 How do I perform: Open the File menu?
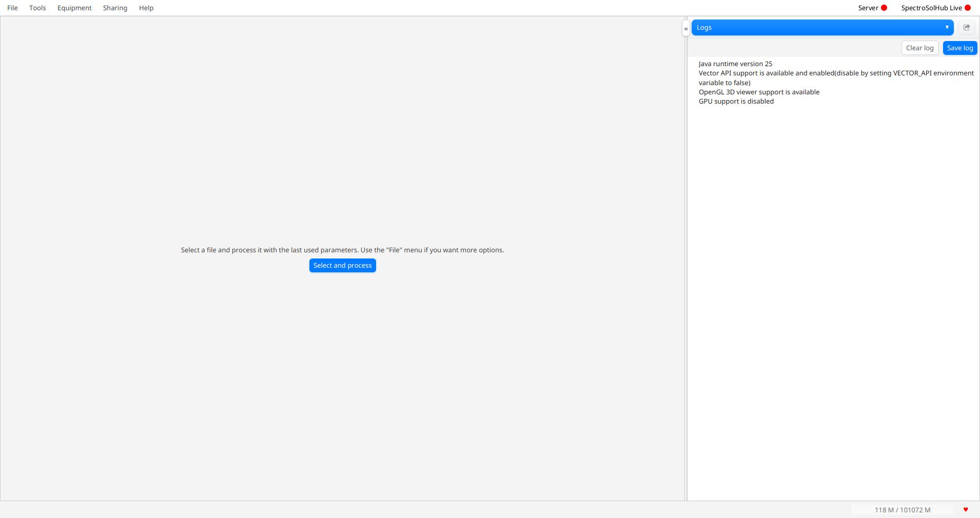tap(12, 8)
